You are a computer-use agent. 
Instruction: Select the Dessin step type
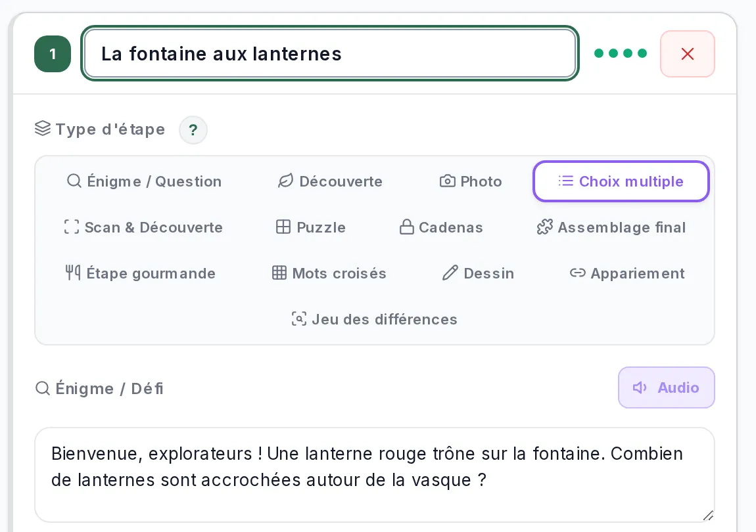478,273
